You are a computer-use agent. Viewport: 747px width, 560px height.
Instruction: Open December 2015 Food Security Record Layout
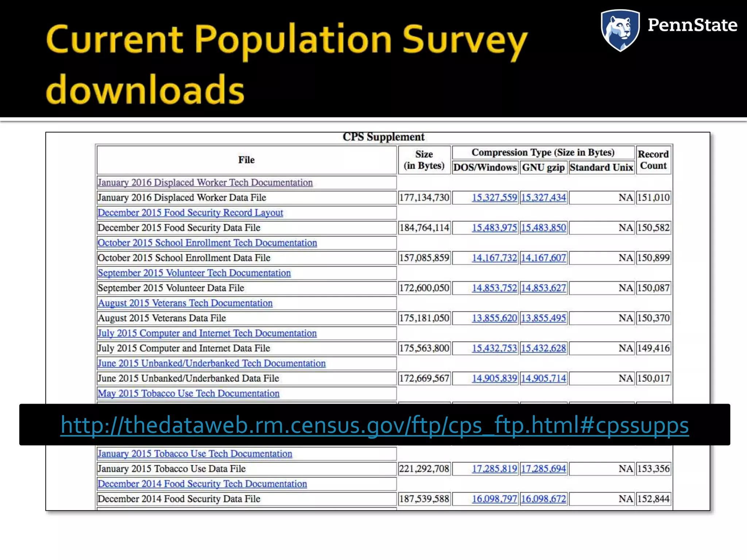[x=190, y=213]
